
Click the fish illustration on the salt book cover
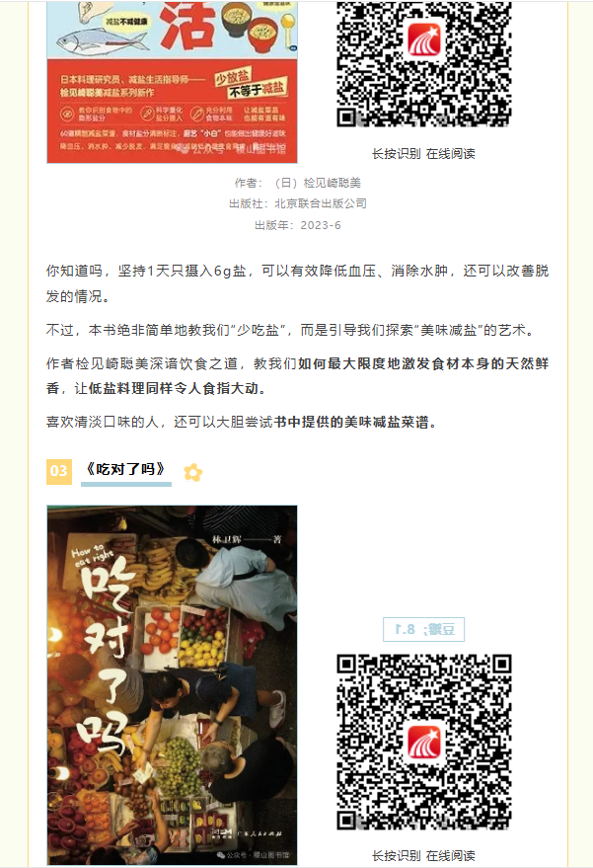(x=103, y=39)
